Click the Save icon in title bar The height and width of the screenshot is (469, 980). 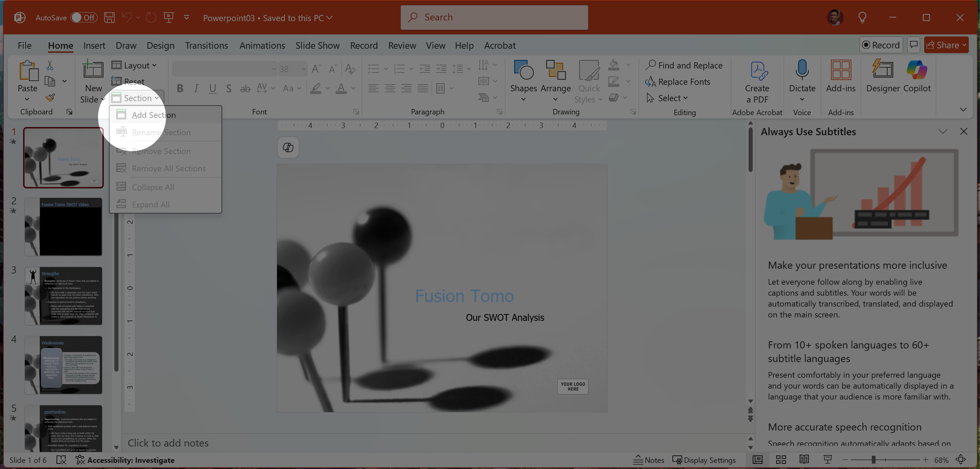(109, 17)
